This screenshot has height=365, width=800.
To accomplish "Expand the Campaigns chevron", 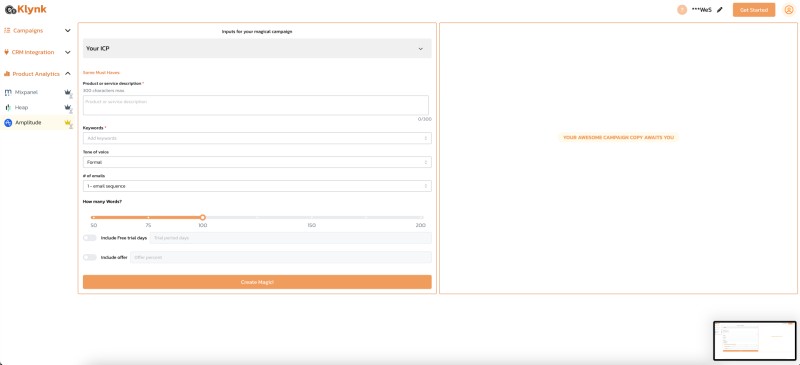I will 68,31.
